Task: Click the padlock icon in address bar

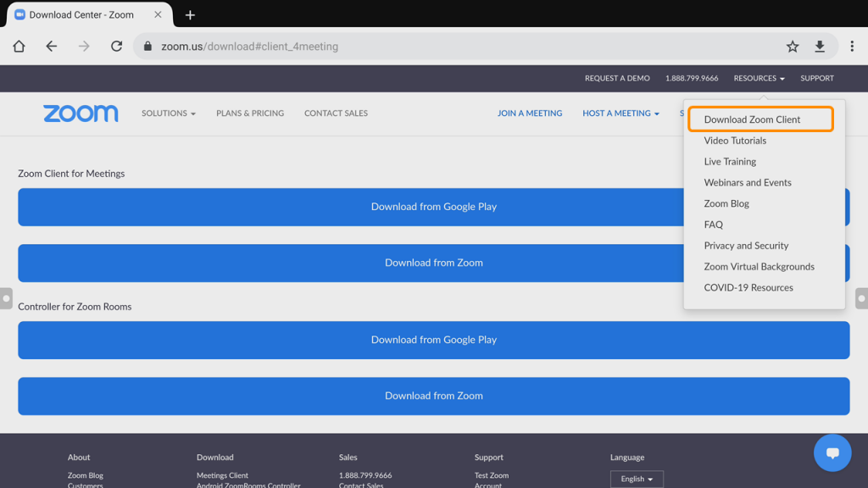Action: (147, 47)
